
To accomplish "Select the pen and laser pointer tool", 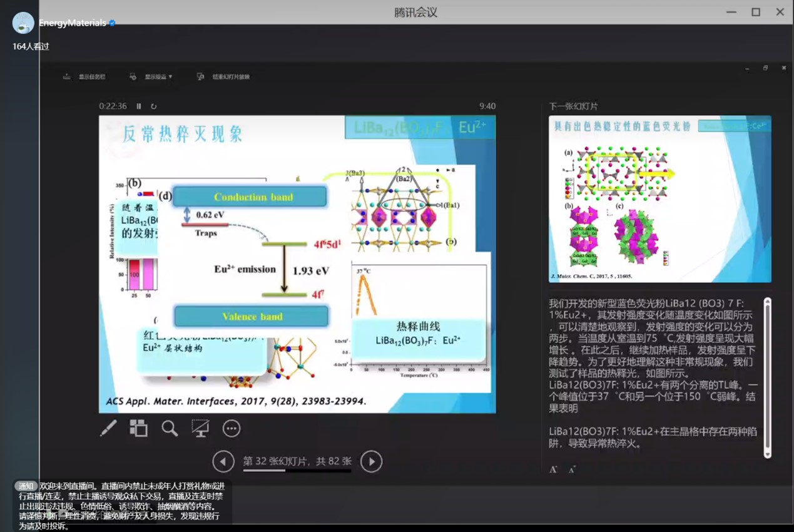I will coord(108,428).
